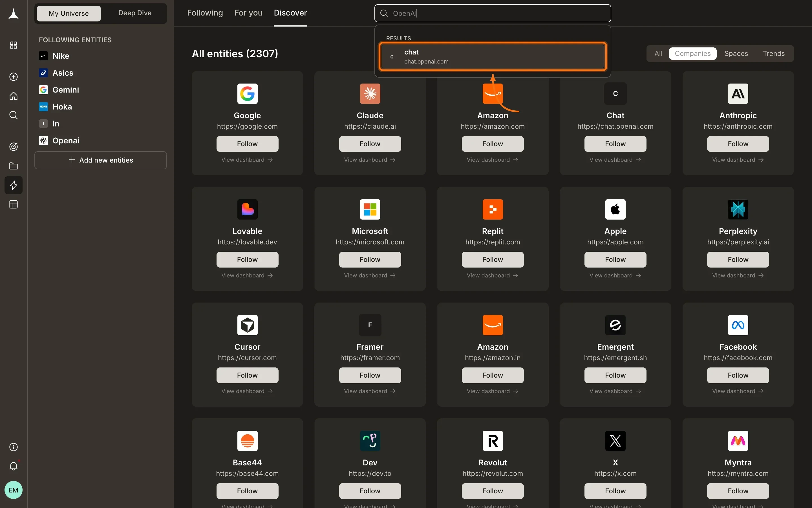Switch to Deep Dive view
812x508 pixels.
[x=135, y=13]
